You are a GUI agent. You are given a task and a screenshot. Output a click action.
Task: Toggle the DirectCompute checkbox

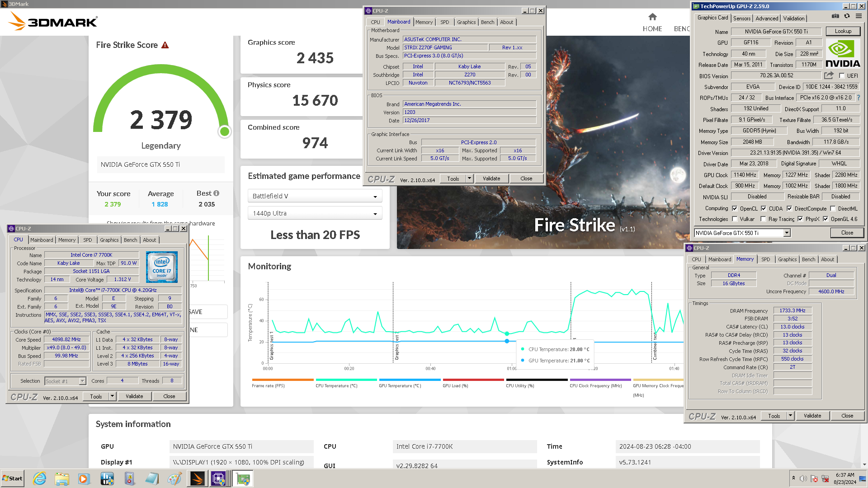(789, 209)
